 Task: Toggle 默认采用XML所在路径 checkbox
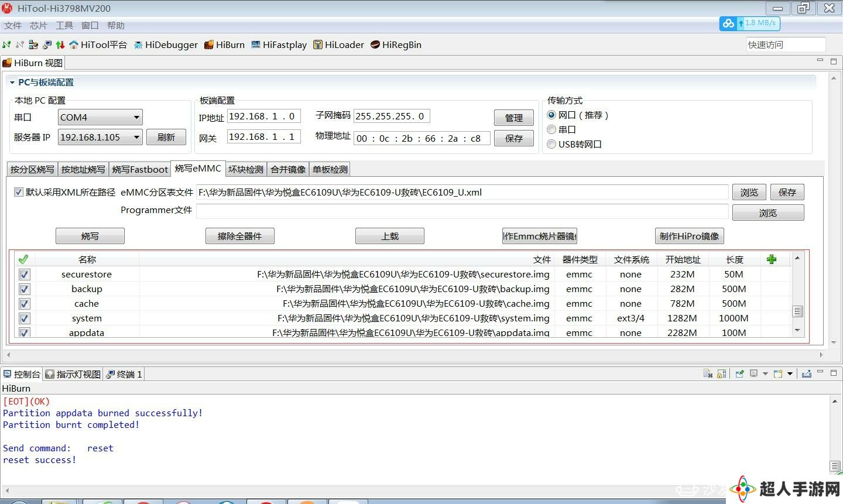[x=19, y=192]
